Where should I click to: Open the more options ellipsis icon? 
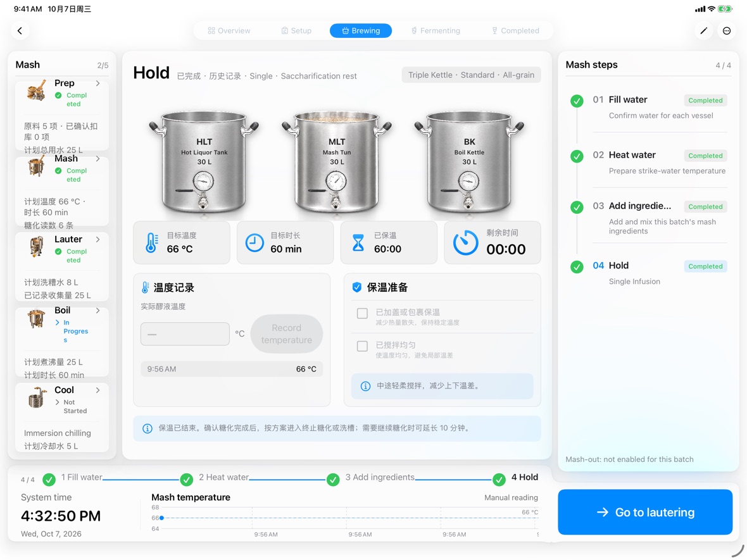click(x=727, y=30)
